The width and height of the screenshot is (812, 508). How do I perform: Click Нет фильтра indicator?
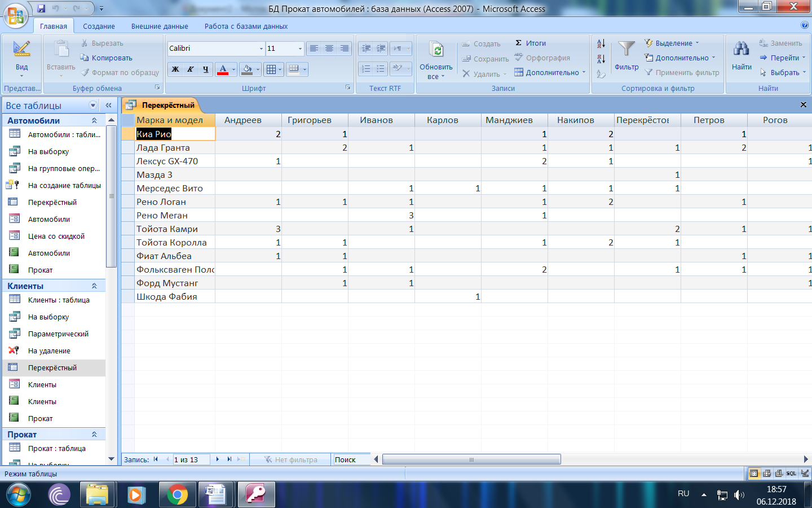[292, 459]
